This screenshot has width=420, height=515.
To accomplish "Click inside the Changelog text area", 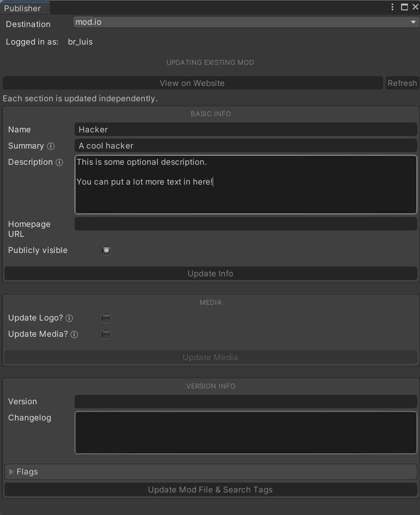I will 246,433.
